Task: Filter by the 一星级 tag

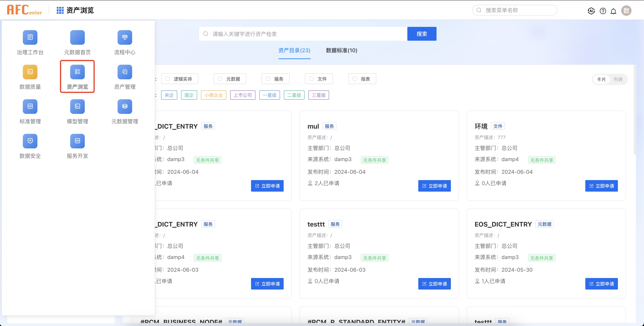Action: (x=269, y=95)
